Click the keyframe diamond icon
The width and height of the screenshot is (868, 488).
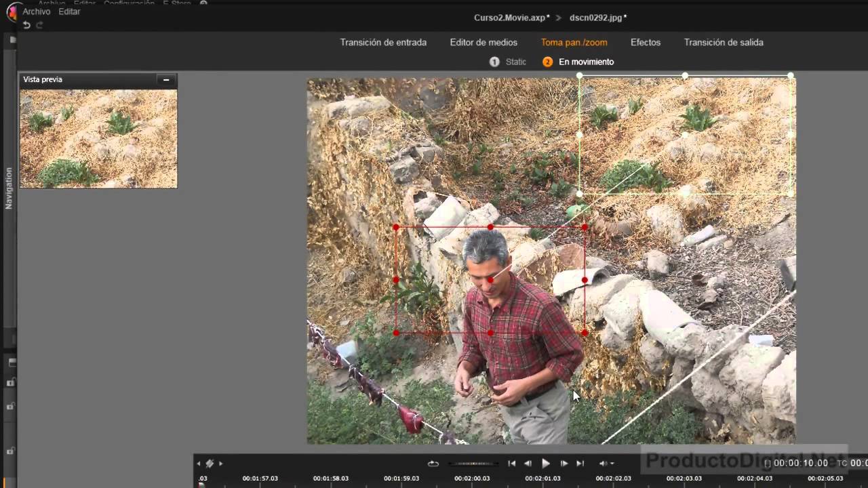(210, 464)
